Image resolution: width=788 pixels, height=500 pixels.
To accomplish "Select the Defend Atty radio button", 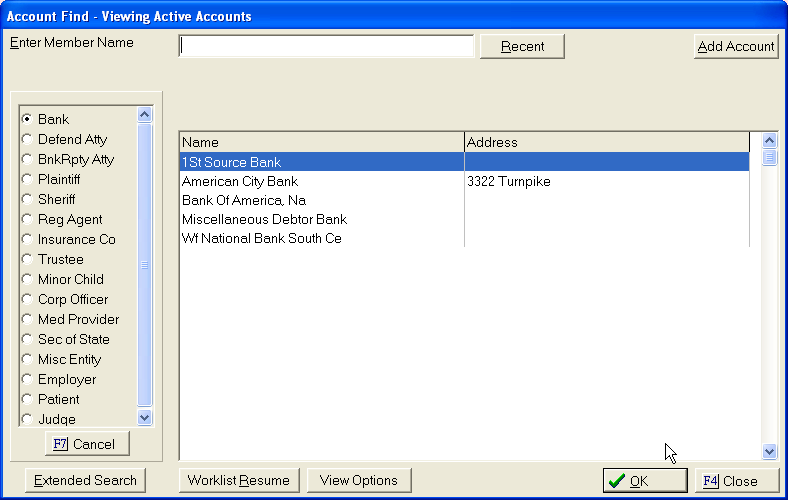I will pyautogui.click(x=27, y=140).
